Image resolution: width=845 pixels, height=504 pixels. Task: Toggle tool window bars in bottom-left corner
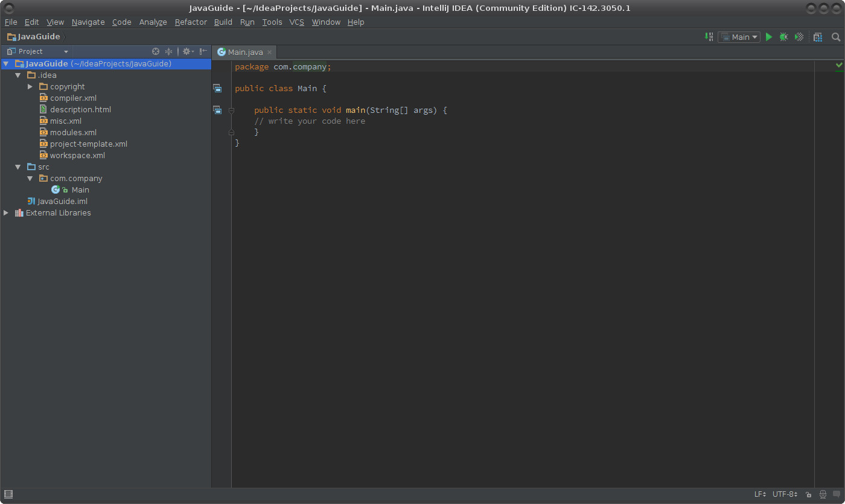pyautogui.click(x=8, y=494)
